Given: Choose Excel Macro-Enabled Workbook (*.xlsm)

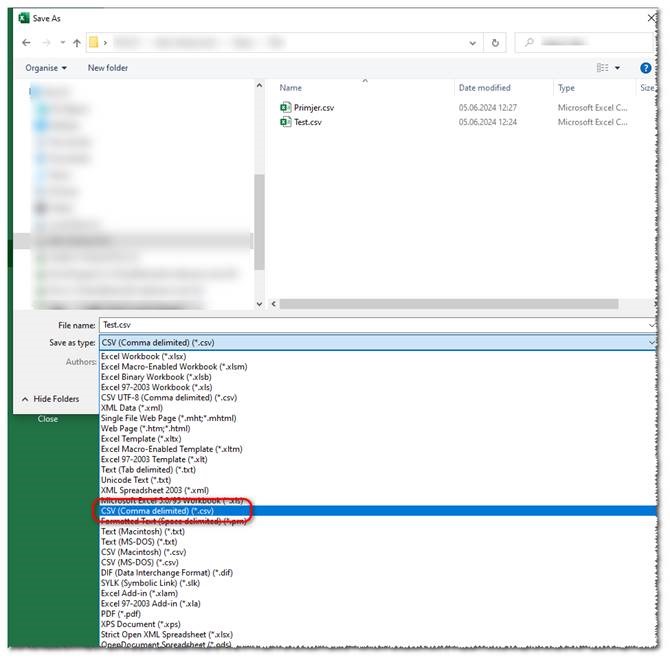Looking at the screenshot, I should pos(174,367).
